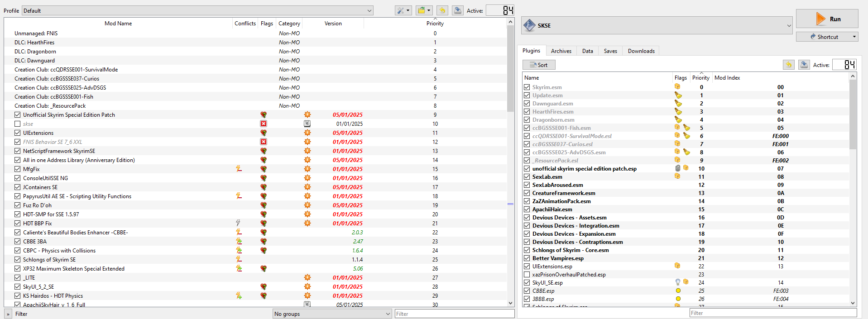Open the tools wrench icon menu
Screen dimensions: 868x319
tap(403, 10)
